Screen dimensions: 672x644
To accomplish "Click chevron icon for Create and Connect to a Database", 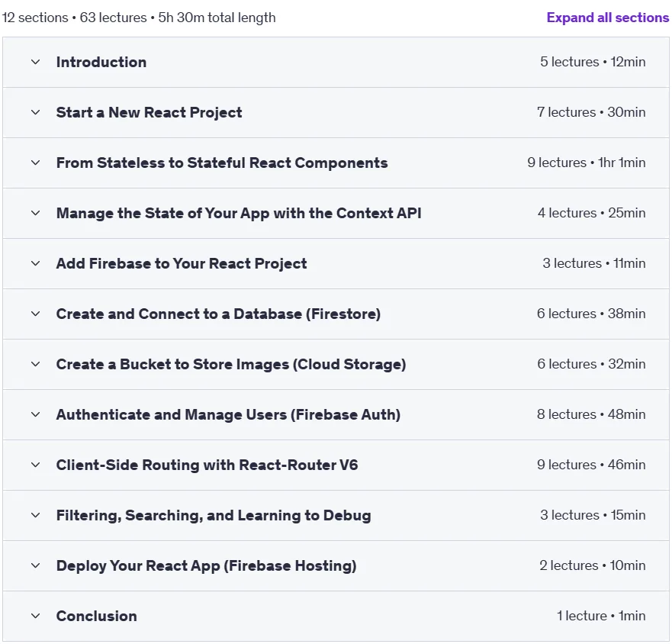I will pos(36,314).
